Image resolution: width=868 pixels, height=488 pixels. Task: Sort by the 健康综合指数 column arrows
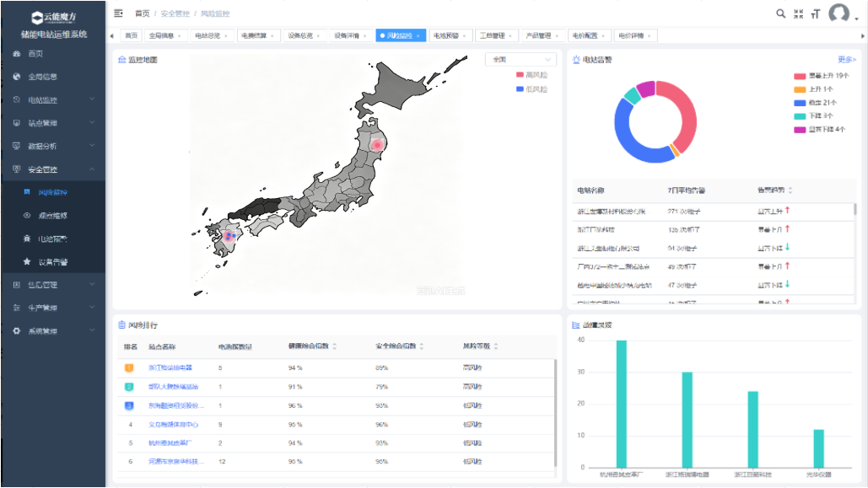[334, 346]
